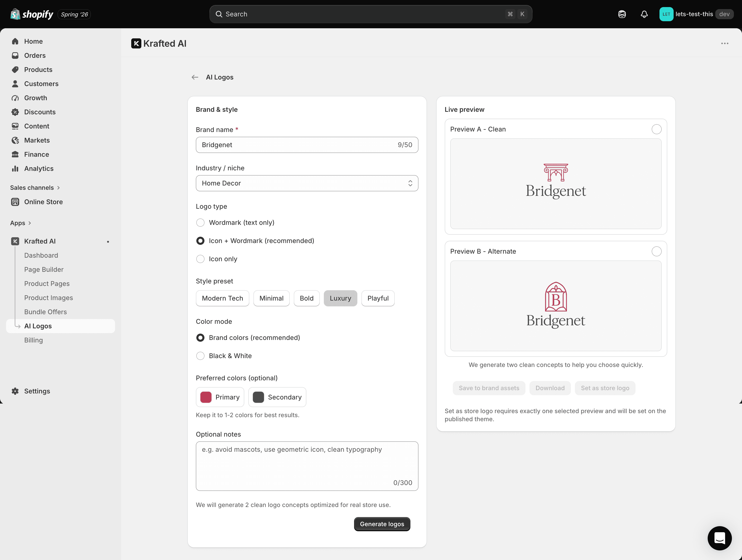Open the lets-test-this store menu
This screenshot has height=560, width=742.
696,14
